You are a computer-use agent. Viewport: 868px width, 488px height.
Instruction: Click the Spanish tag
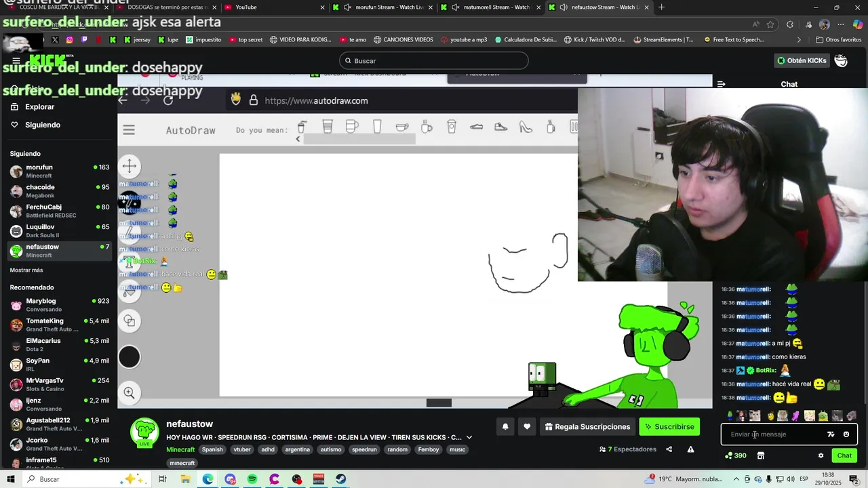pyautogui.click(x=212, y=449)
